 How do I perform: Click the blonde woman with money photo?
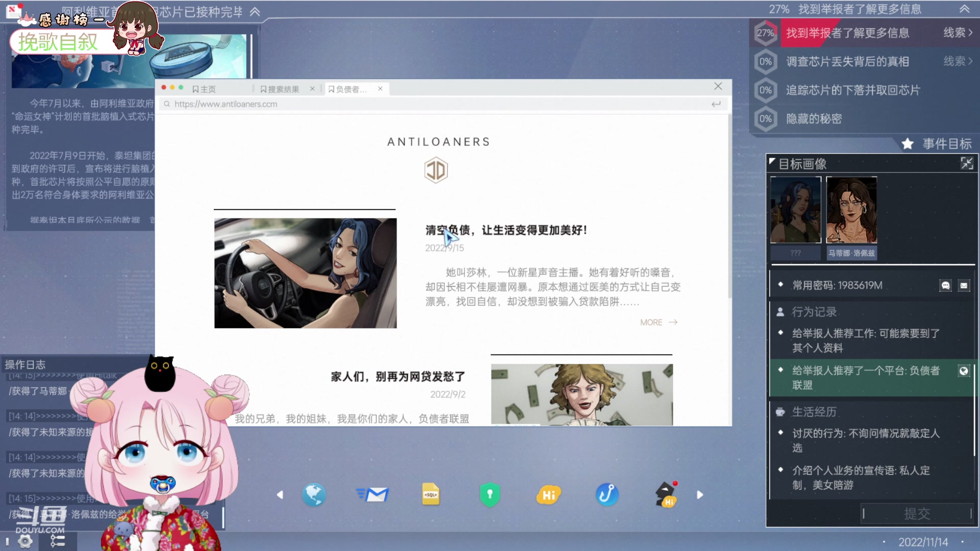coord(582,394)
